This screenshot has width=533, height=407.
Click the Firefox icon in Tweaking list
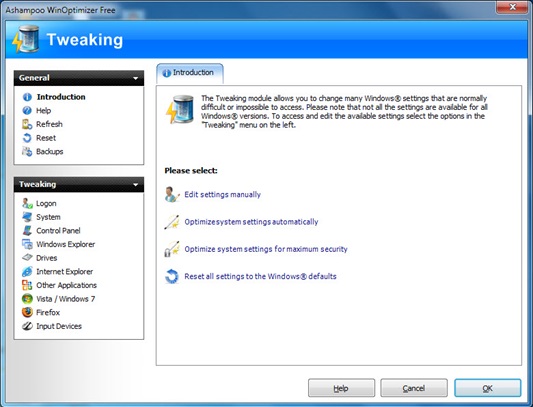pyautogui.click(x=27, y=312)
